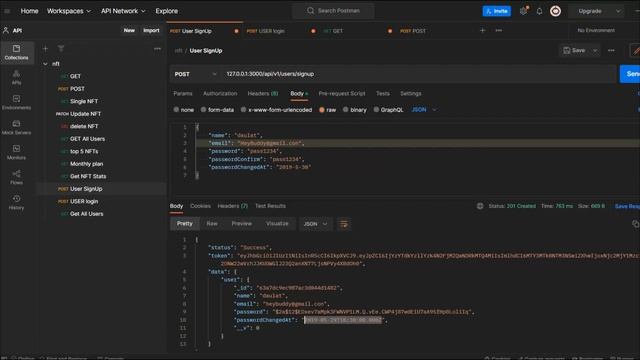
Task: Open the History sidebar panel
Action: coord(16,202)
